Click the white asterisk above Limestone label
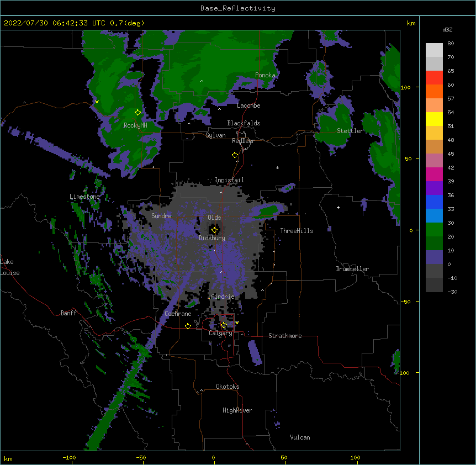The height and width of the screenshot is (465, 476). [x=84, y=191]
